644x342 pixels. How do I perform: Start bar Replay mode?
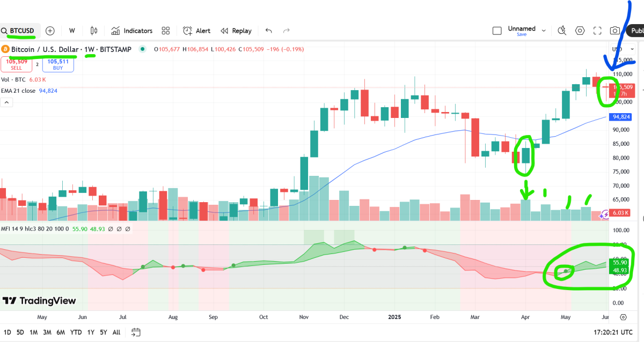(x=236, y=31)
